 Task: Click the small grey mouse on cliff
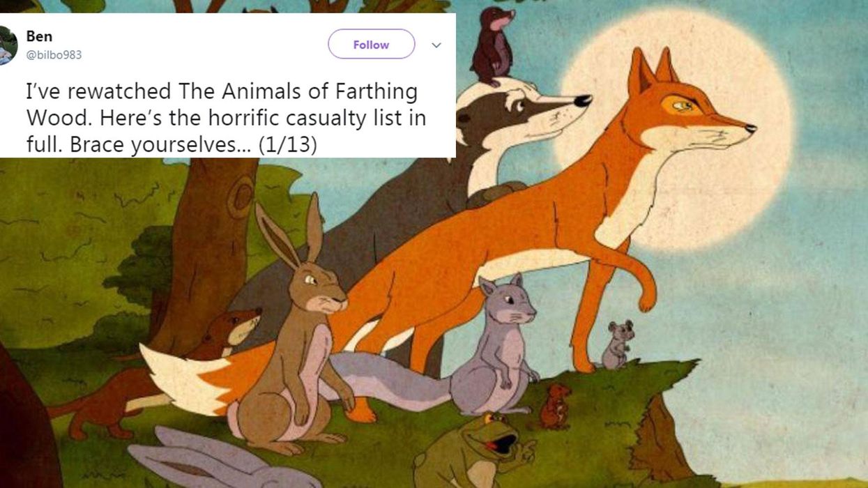click(617, 345)
